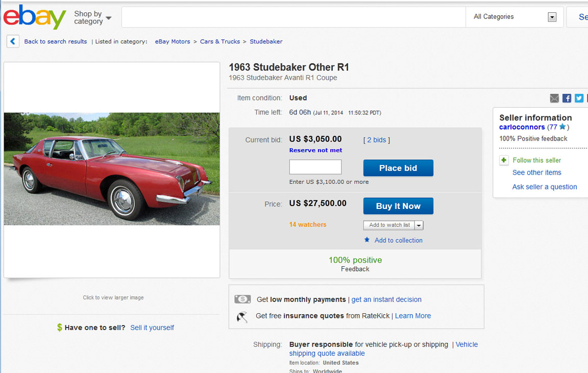
Task: Open the 2 bids link
Action: click(377, 140)
